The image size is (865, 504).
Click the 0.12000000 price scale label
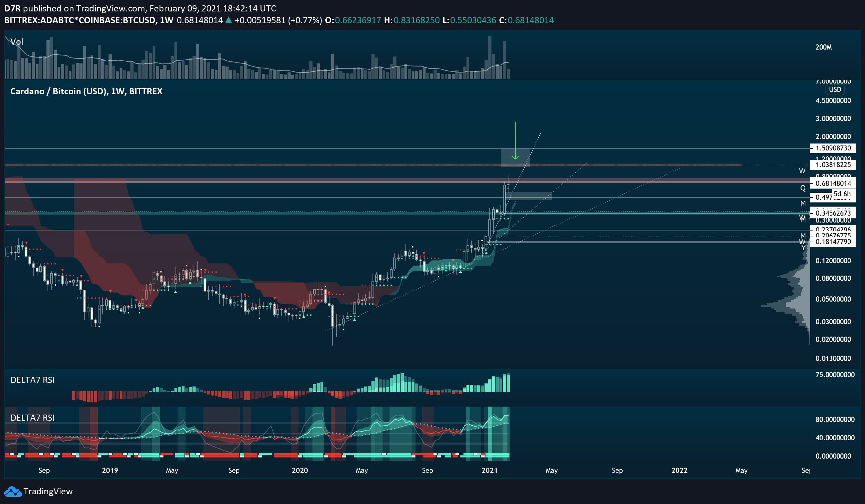[x=833, y=261]
